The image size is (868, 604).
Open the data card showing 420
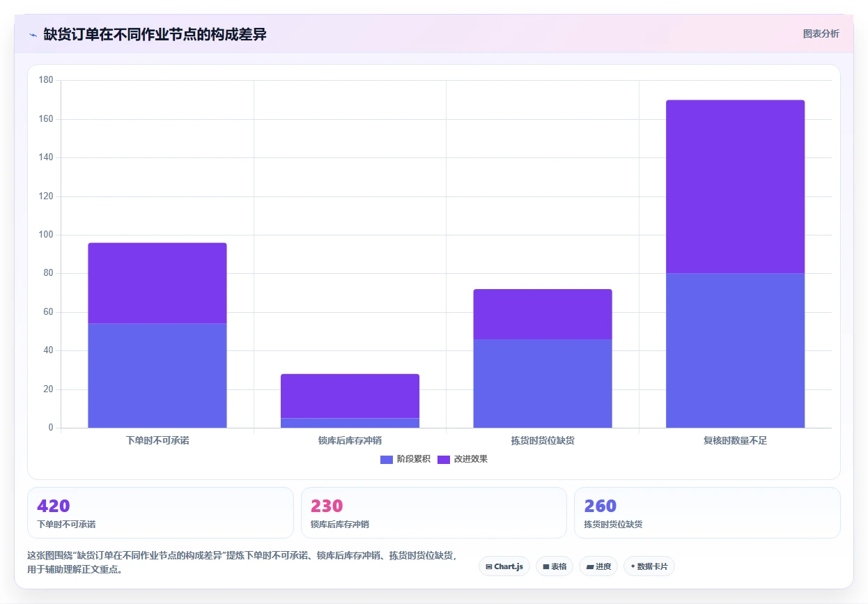[x=160, y=513]
